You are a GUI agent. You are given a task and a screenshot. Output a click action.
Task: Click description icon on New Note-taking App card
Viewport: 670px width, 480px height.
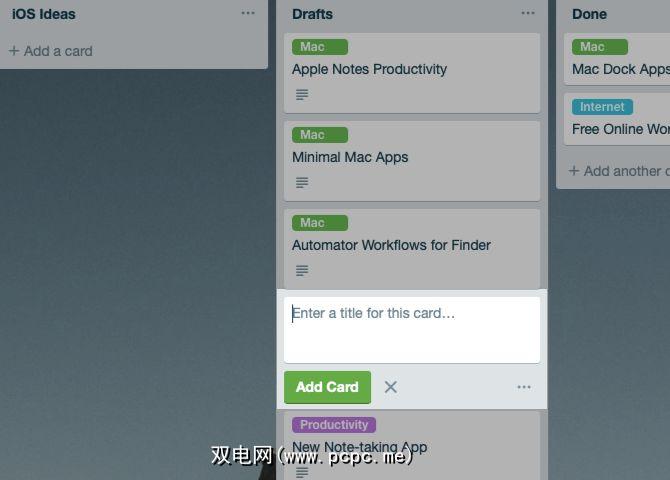(x=302, y=472)
